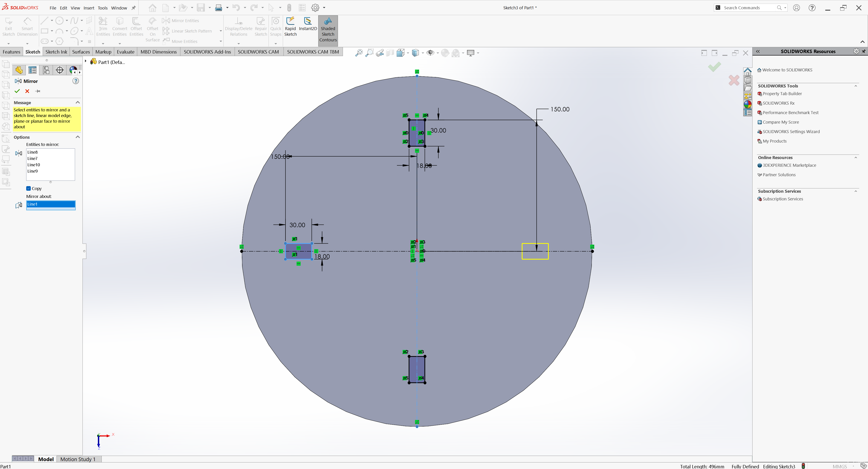The width and height of the screenshot is (868, 469).
Task: Switch to the Evaluate tab
Action: click(125, 52)
